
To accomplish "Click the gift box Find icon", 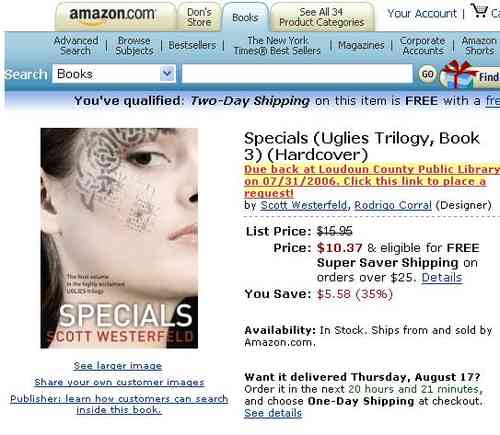I will click(470, 75).
